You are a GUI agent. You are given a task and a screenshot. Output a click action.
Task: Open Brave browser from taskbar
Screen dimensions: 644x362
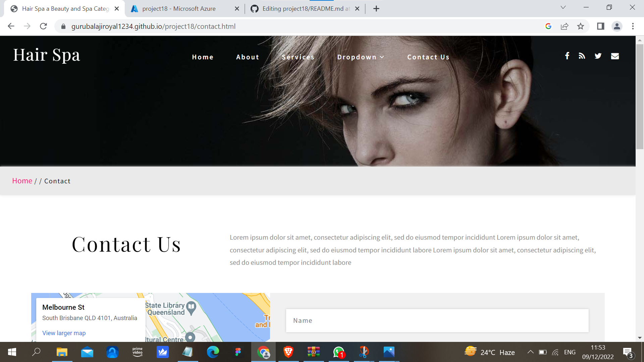(x=288, y=352)
